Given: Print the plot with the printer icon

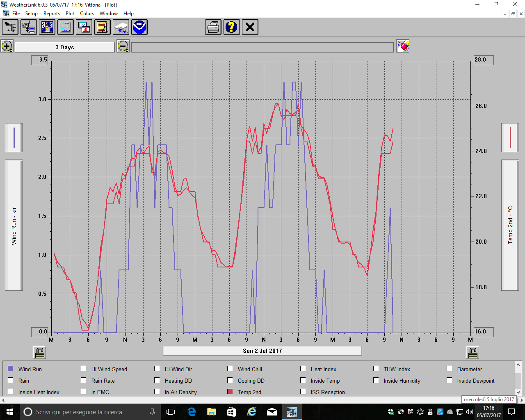Looking at the screenshot, I should pos(213,27).
